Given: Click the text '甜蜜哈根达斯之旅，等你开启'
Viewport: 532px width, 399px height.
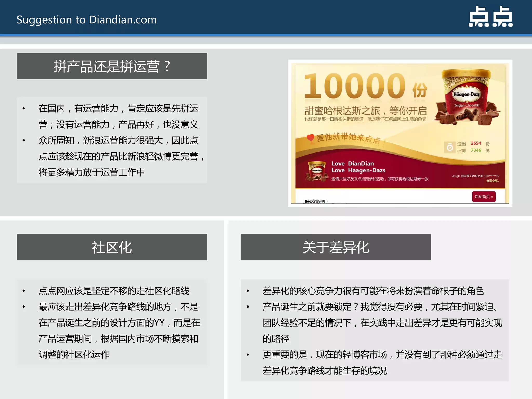Looking at the screenshot, I should pos(365,111).
